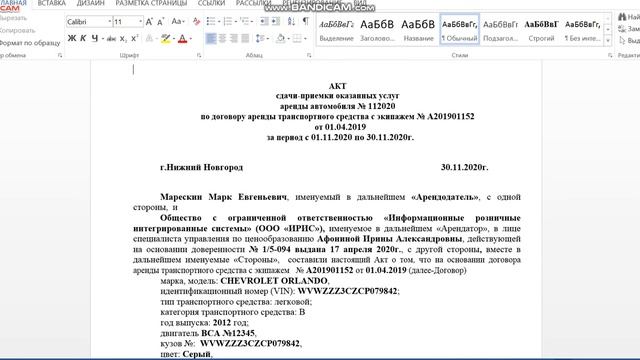This screenshot has height=360, width=640.
Task: Open text effects glow A icon
Action: [149, 39]
